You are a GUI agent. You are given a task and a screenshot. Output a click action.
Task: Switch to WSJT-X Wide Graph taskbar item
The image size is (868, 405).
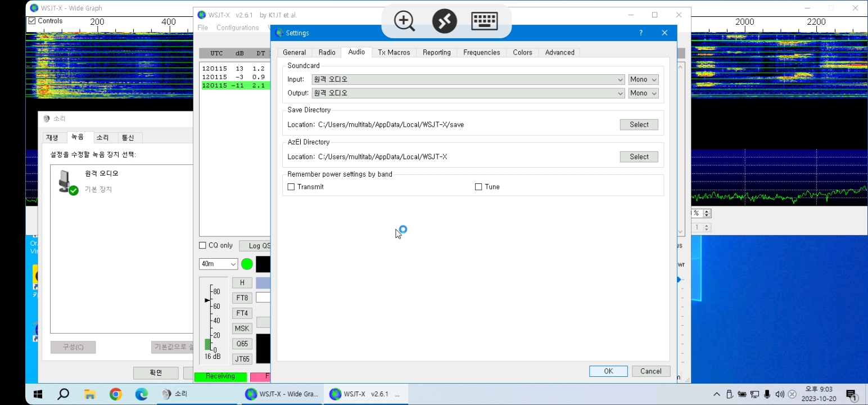tap(283, 394)
